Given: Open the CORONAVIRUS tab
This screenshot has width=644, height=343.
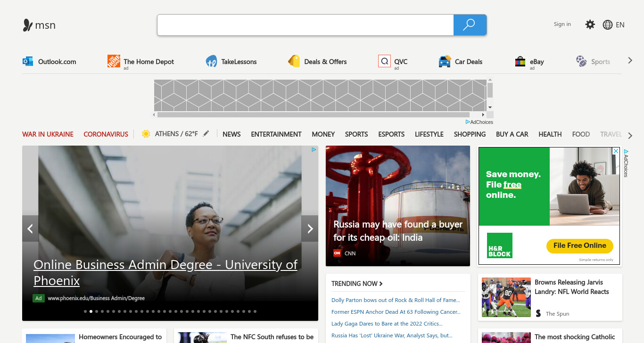Looking at the screenshot, I should pyautogui.click(x=106, y=134).
